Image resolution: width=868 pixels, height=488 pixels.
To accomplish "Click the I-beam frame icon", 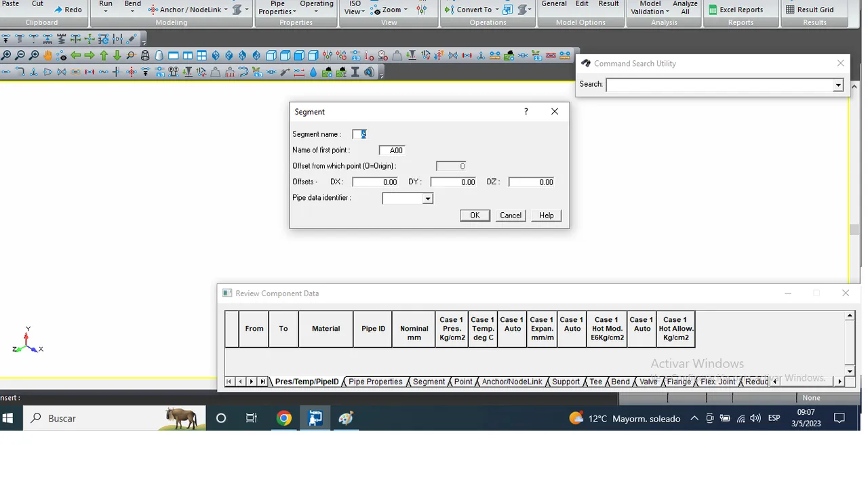I will pyautogui.click(x=355, y=72).
